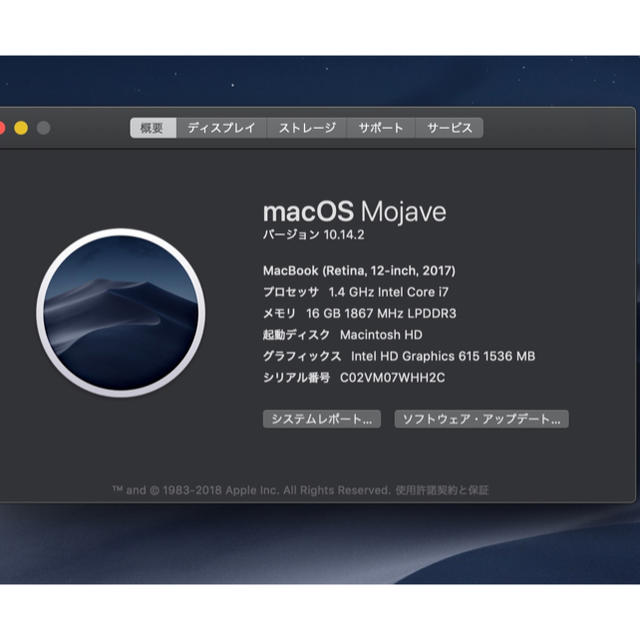Switch to the ディスプレイ tab
640x640 pixels.
(x=221, y=128)
